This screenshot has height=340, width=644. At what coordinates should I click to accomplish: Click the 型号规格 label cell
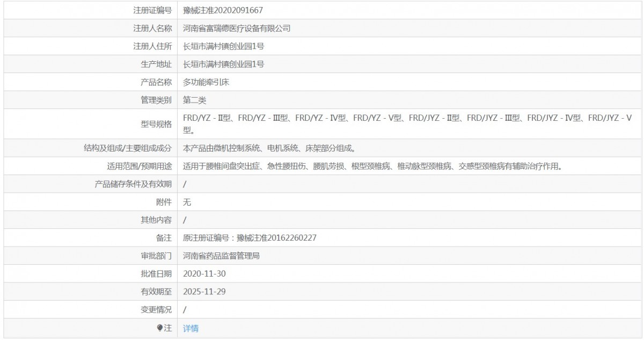point(90,124)
